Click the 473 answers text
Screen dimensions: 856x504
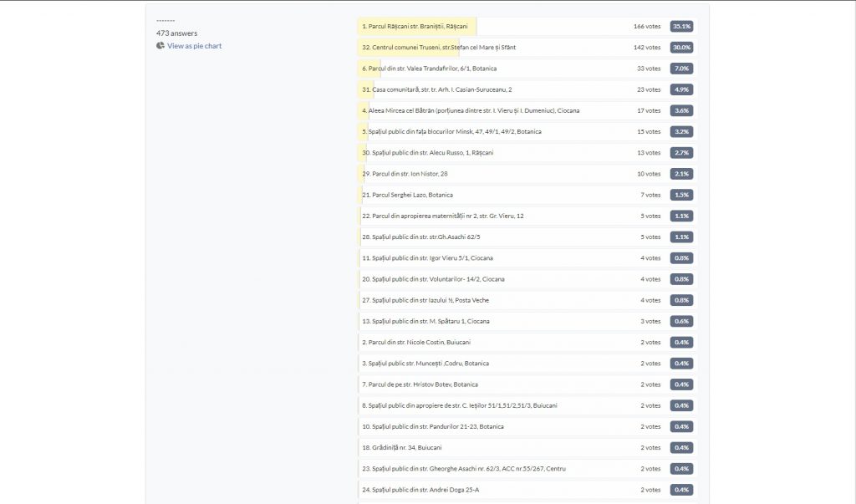[x=177, y=33]
